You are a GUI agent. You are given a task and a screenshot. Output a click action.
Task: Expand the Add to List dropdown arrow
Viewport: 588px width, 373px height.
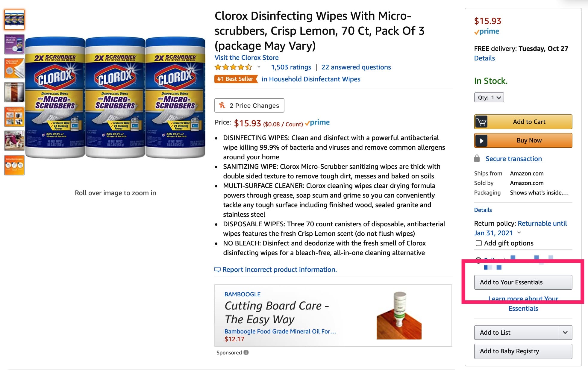[565, 332]
